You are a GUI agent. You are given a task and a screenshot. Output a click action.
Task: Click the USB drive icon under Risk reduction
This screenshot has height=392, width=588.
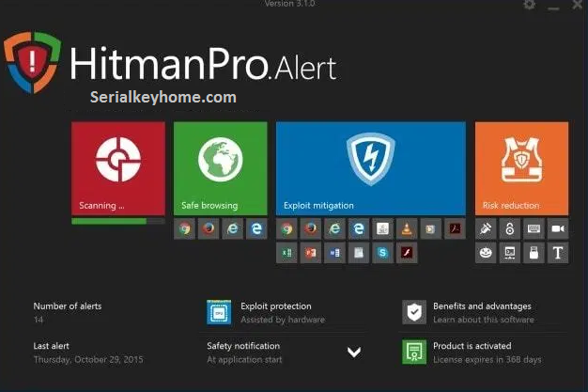(x=534, y=253)
